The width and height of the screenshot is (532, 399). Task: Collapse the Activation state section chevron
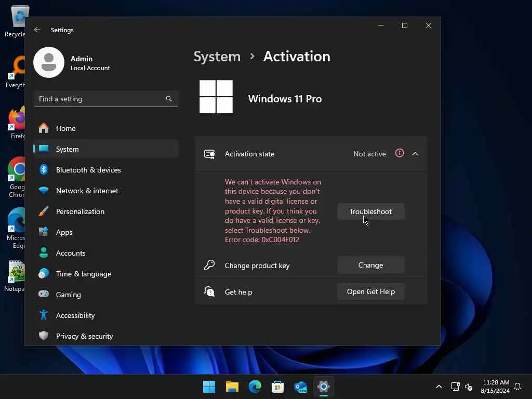(x=415, y=154)
